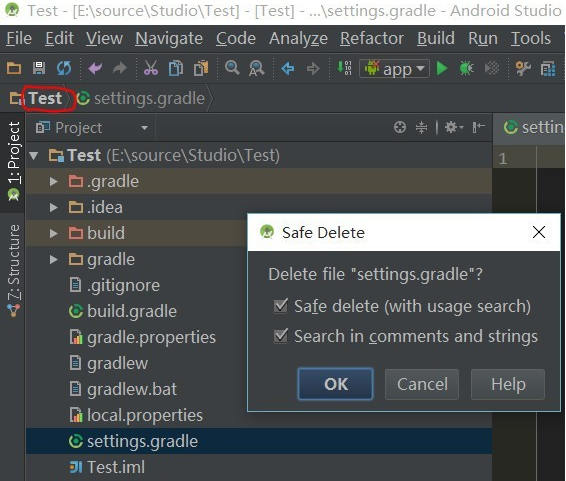
Task: Click the Make Project binary arrow icon
Action: coord(344,68)
